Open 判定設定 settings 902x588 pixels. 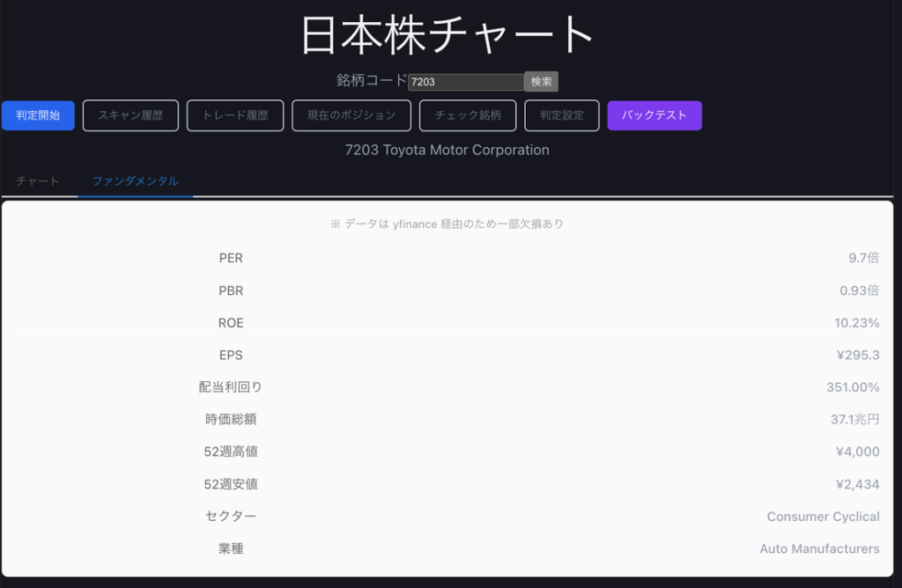tap(561, 115)
